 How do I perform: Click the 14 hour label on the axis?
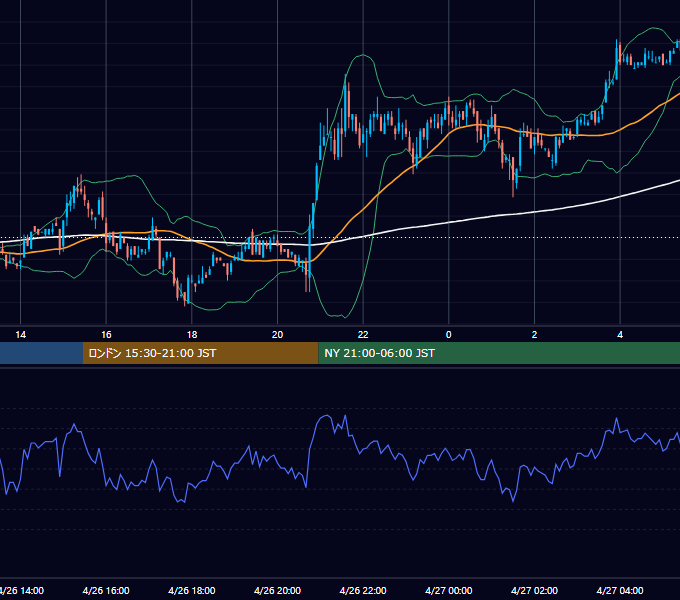tap(20, 335)
